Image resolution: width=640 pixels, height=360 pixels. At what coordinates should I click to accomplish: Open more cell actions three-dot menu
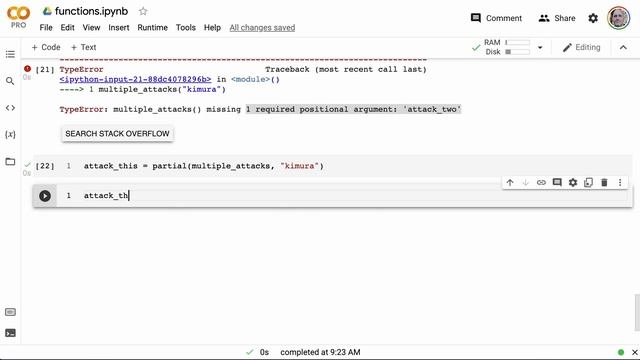click(x=620, y=182)
